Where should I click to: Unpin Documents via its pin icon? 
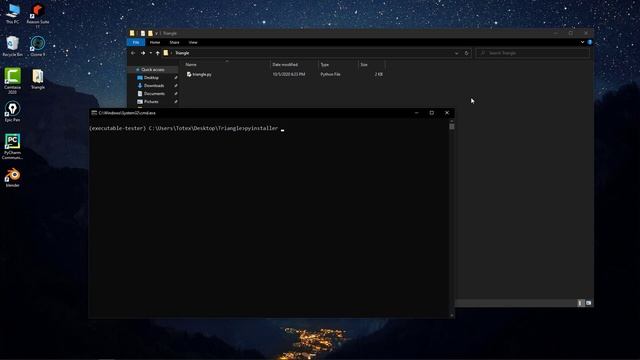(x=176, y=93)
